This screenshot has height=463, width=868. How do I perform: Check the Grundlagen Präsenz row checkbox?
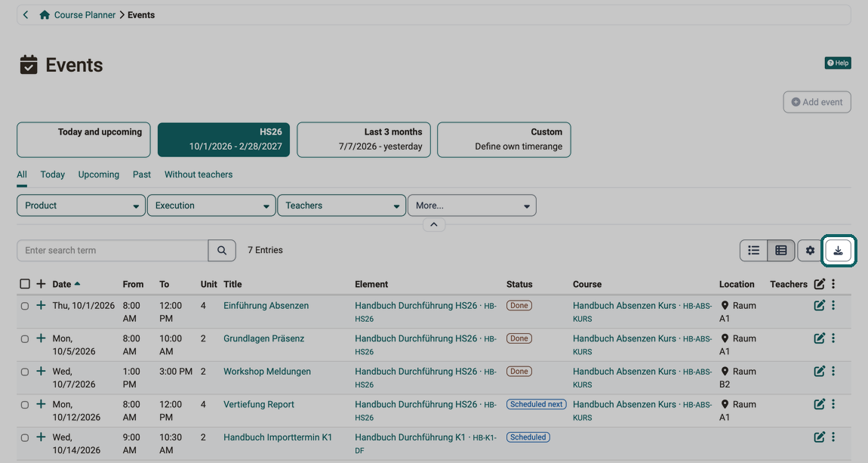pyautogui.click(x=25, y=339)
